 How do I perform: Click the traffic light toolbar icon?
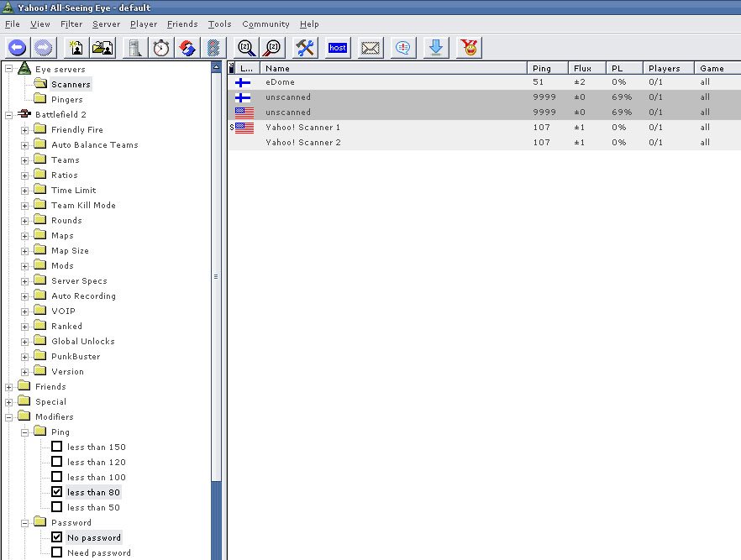[x=213, y=48]
